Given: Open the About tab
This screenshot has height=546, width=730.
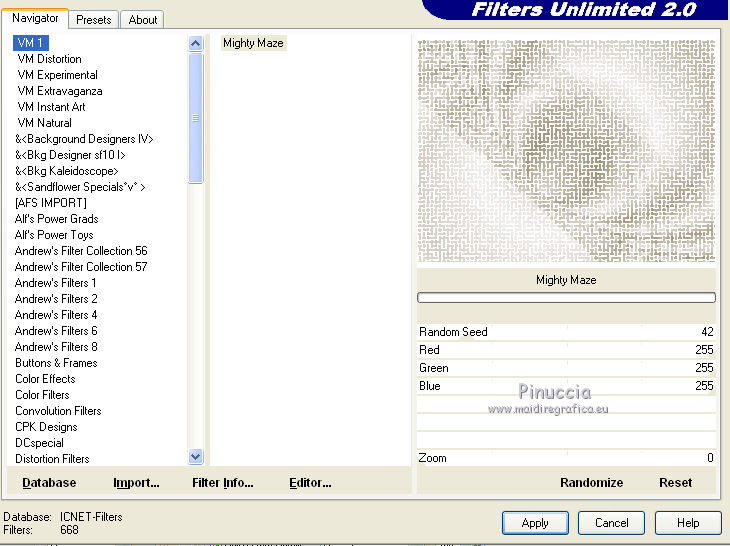Looking at the screenshot, I should pyautogui.click(x=142, y=20).
